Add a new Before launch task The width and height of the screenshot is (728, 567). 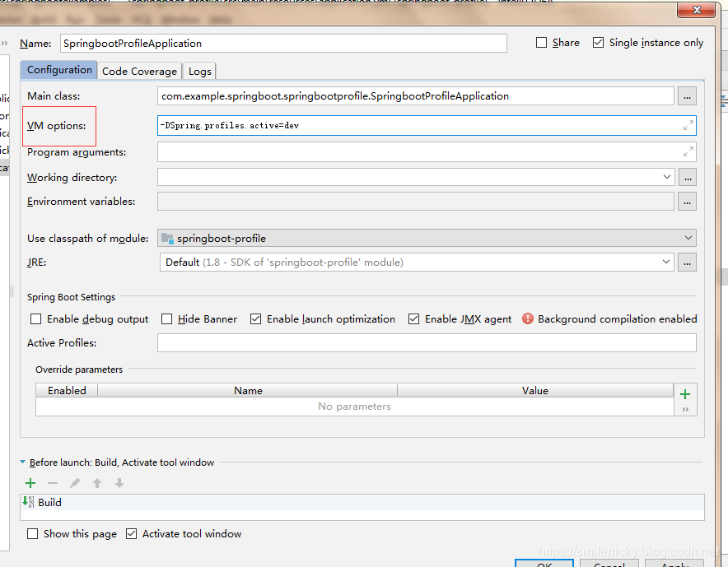pyautogui.click(x=30, y=483)
